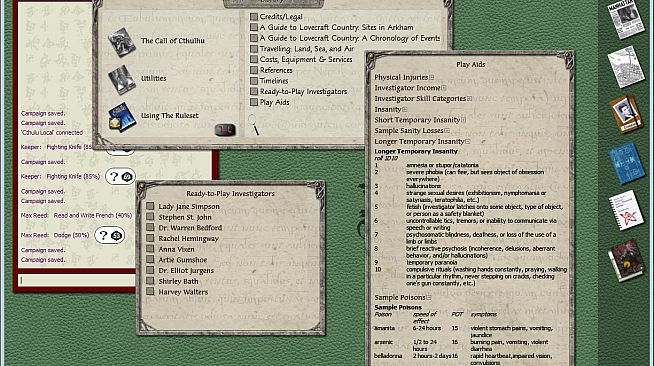Select the Using The Ruleset book icon

122,117
